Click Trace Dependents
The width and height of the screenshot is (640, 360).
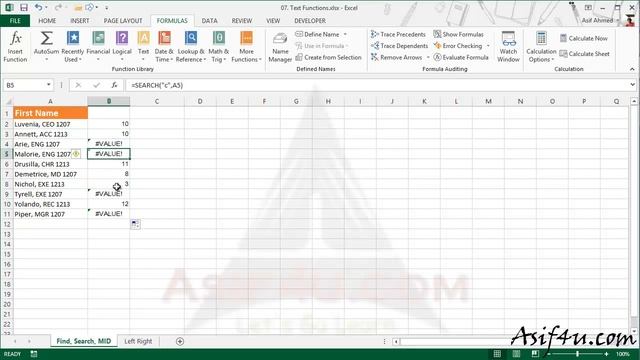pos(400,46)
